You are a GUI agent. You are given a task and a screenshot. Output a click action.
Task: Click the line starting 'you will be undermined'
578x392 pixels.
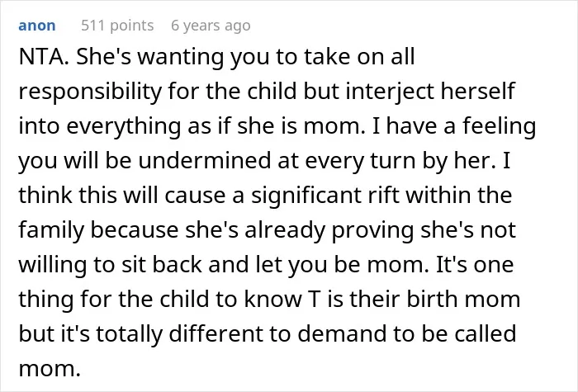pyautogui.click(x=264, y=160)
